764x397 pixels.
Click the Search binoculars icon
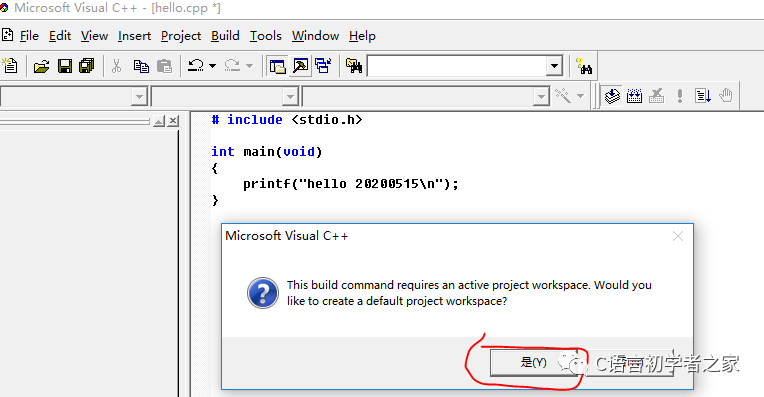tap(584, 66)
